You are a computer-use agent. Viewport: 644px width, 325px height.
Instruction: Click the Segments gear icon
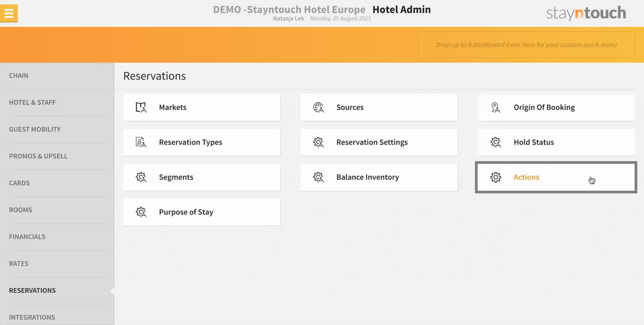pyautogui.click(x=141, y=177)
